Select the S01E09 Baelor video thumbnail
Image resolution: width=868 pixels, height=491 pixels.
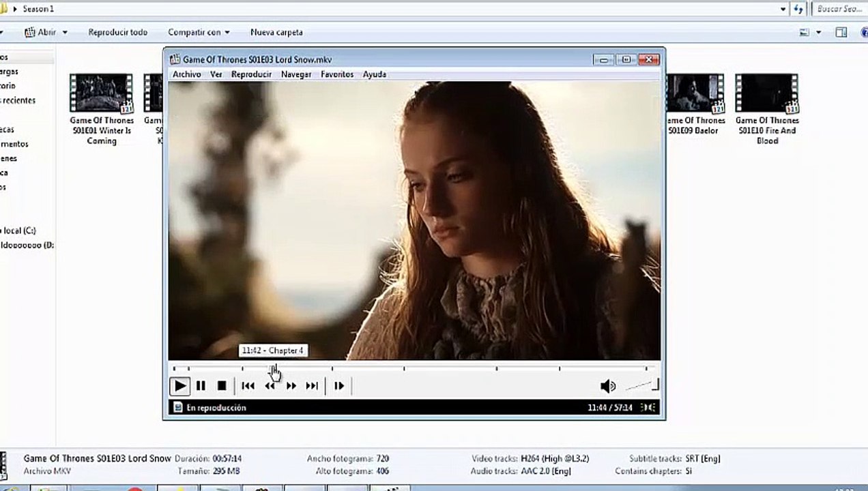(x=695, y=93)
